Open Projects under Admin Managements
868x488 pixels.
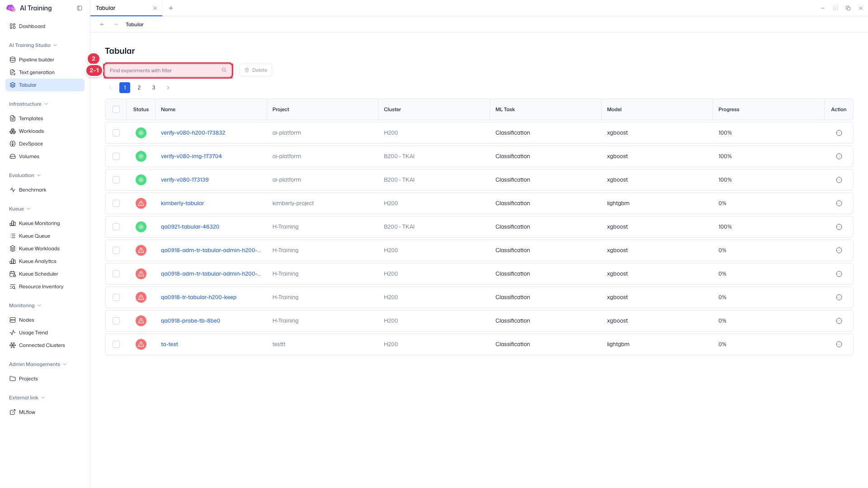click(x=45, y=379)
